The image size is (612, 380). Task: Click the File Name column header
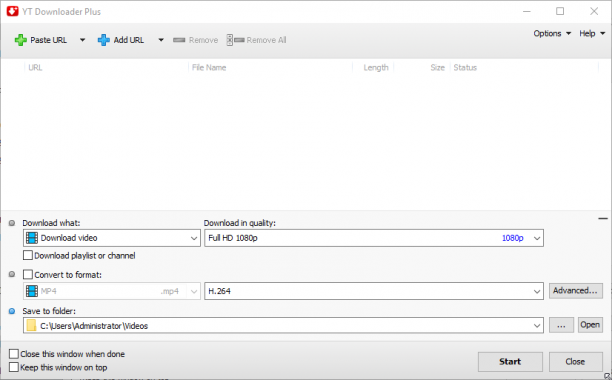209,67
